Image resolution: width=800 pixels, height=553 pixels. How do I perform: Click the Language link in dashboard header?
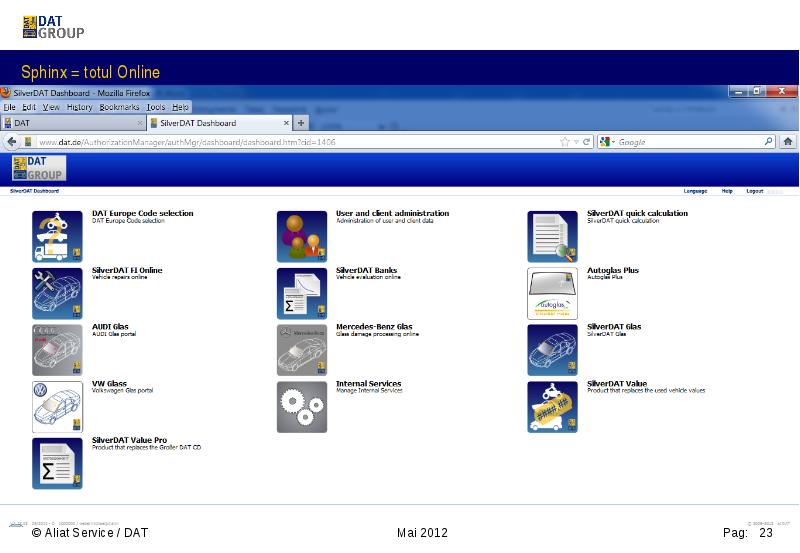coord(695,191)
